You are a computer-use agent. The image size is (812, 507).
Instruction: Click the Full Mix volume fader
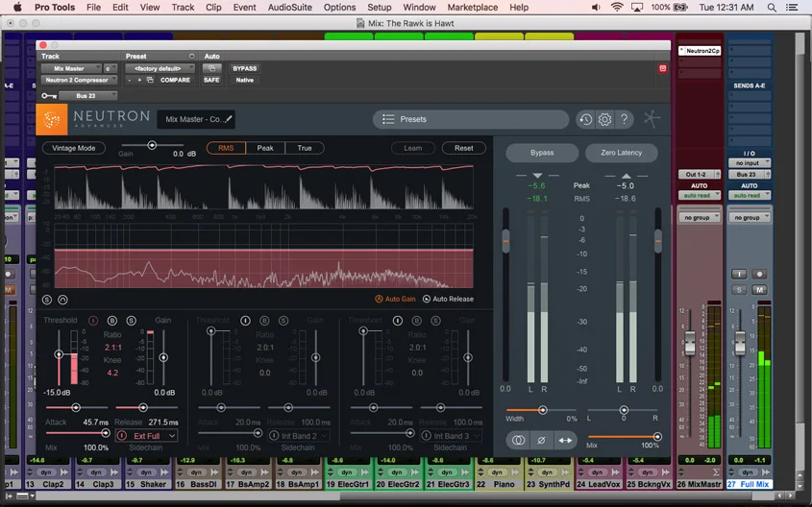coord(740,343)
